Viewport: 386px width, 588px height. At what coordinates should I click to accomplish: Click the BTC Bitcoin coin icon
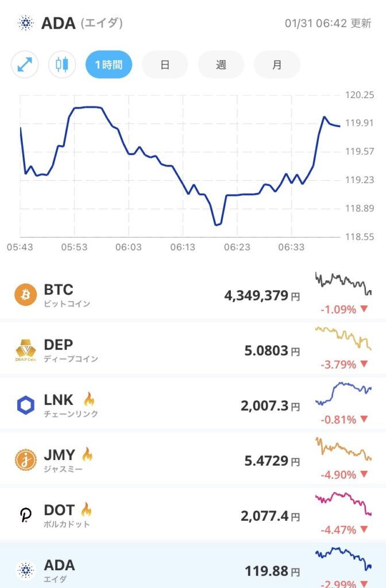pyautogui.click(x=26, y=293)
